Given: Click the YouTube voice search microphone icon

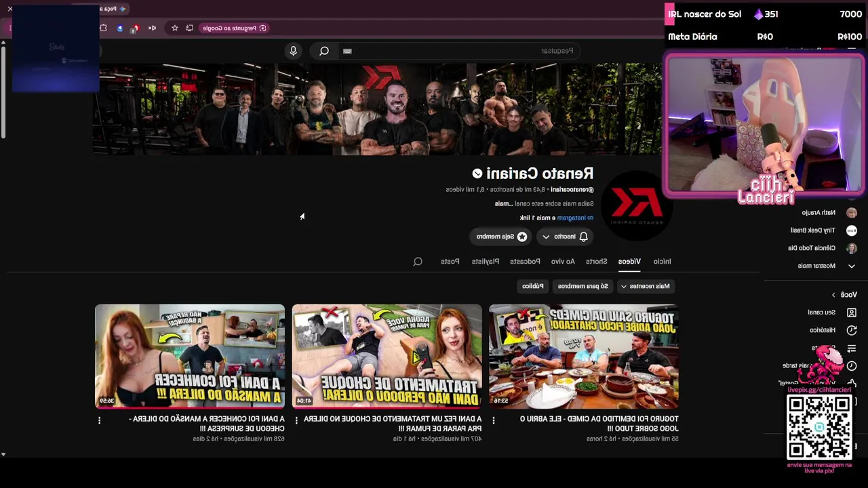Looking at the screenshot, I should 293,51.
